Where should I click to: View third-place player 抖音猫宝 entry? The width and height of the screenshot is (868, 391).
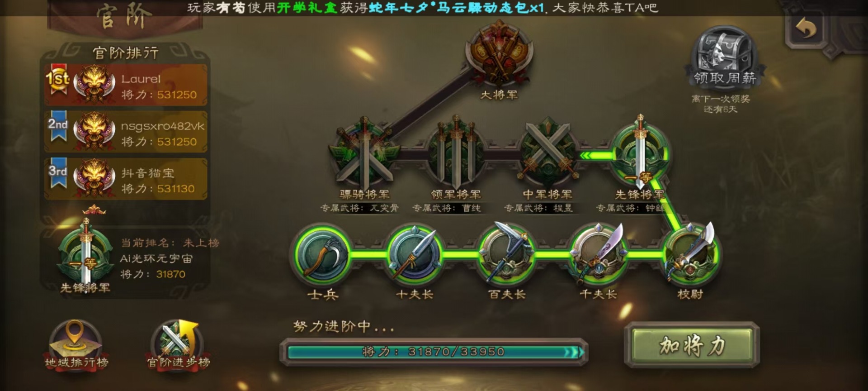click(x=126, y=179)
